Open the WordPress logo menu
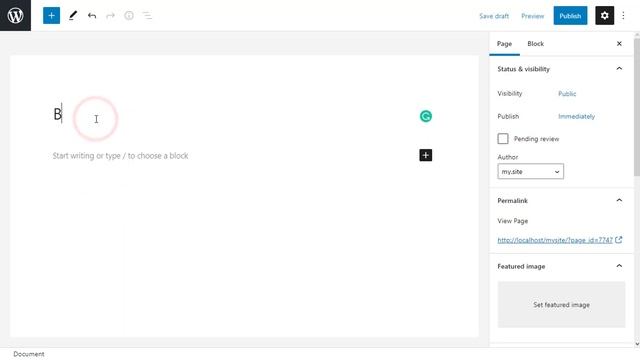640x360 pixels. tap(15, 16)
